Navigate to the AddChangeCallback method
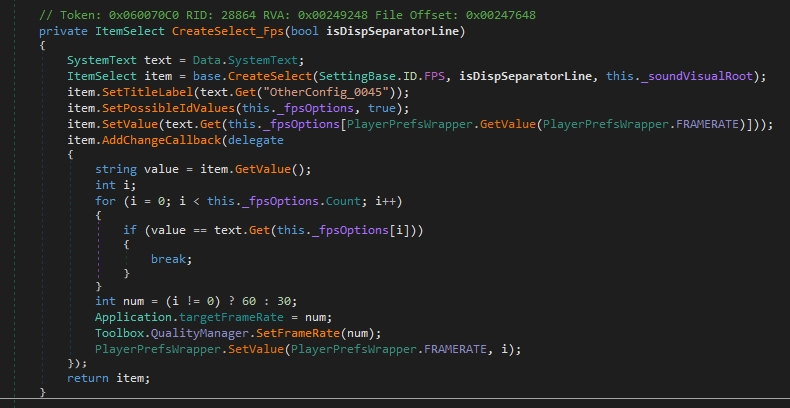 tap(162, 140)
